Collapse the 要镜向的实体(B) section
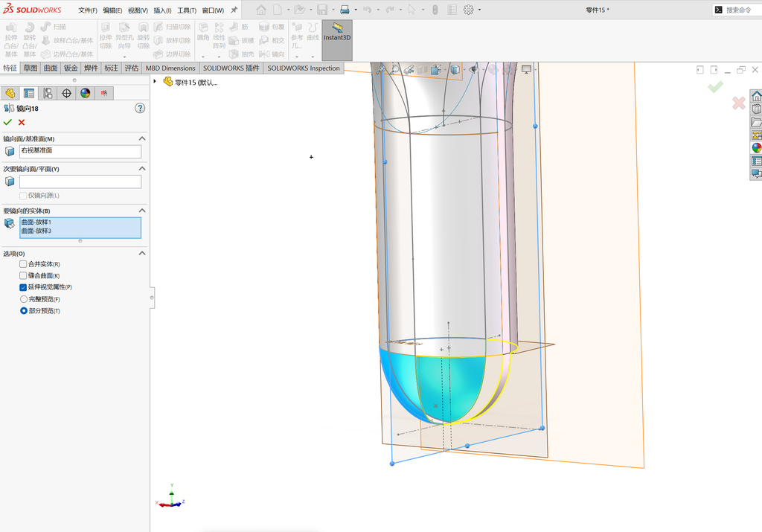The width and height of the screenshot is (762, 532). 142,211
